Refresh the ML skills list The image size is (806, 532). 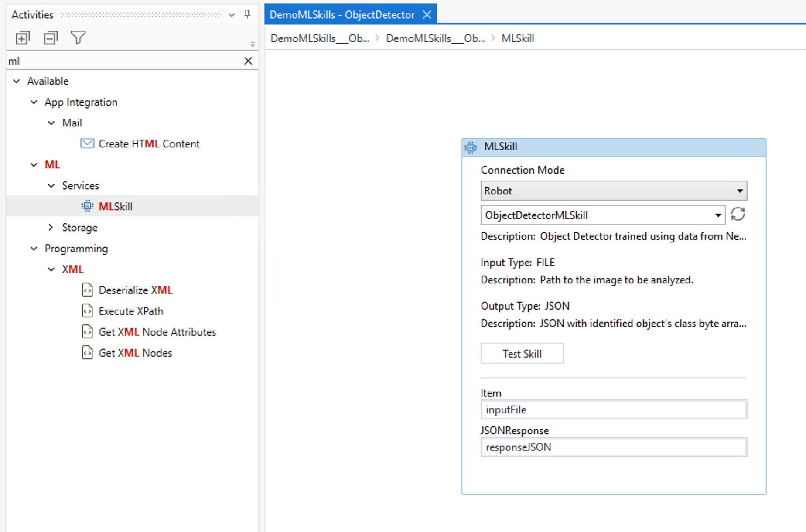[738, 214]
